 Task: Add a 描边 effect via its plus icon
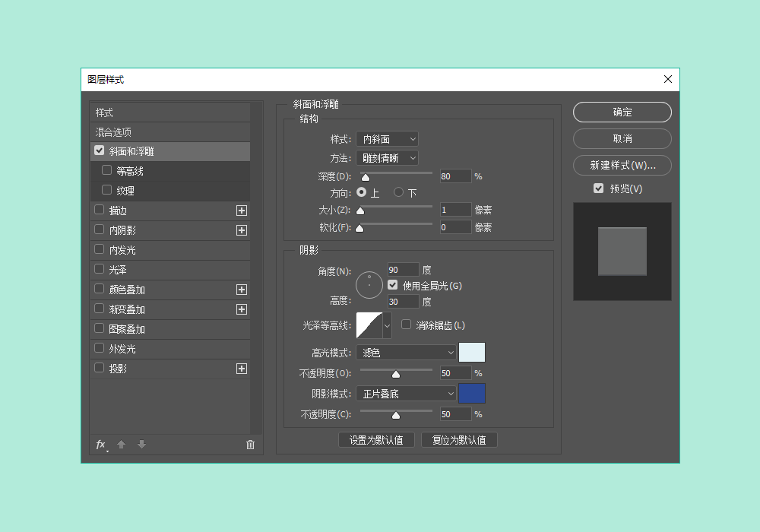tap(241, 210)
